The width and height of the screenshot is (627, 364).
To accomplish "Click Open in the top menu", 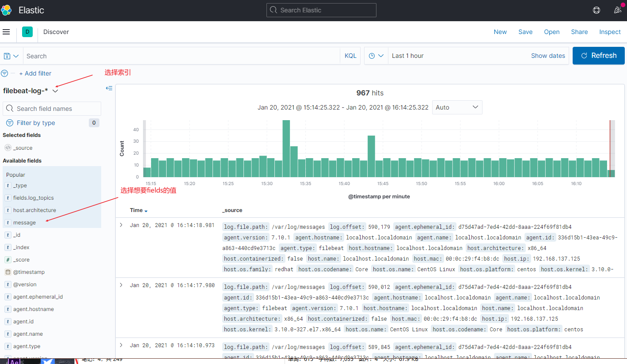I will (x=552, y=32).
